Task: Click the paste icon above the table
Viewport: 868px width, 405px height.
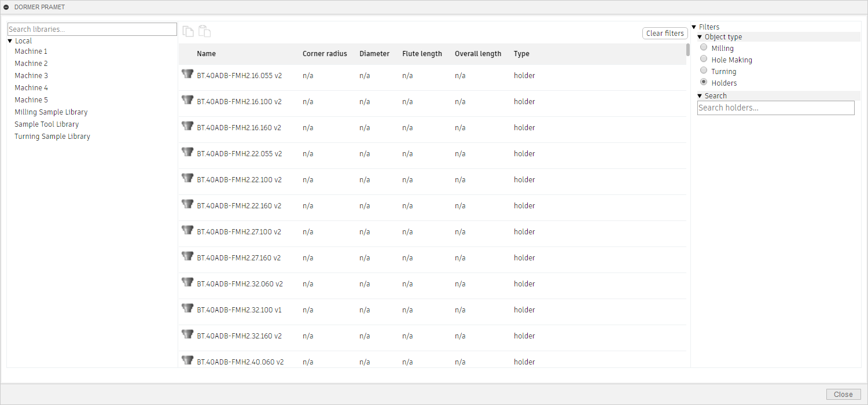Action: pyautogui.click(x=204, y=32)
